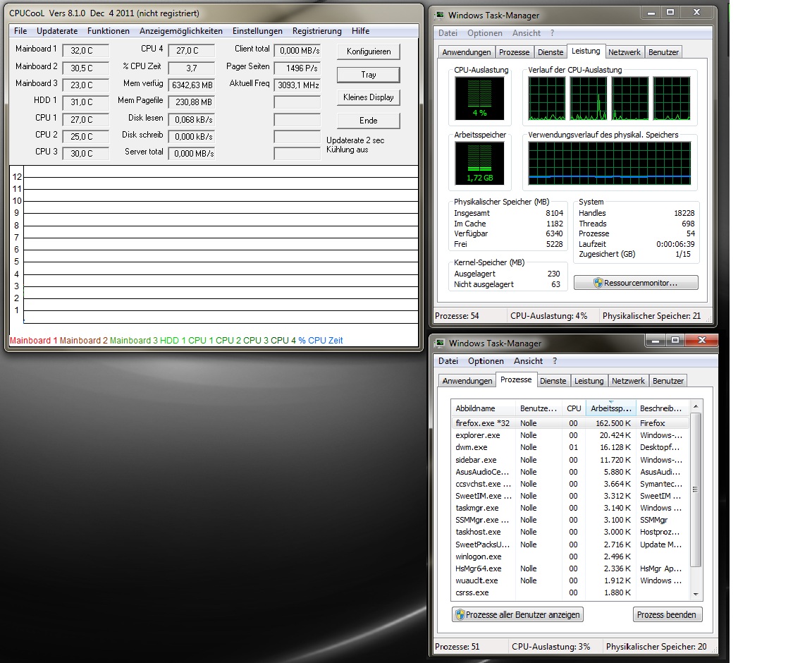
Task: Sort processes by Abbildname column header
Action: pyautogui.click(x=483, y=408)
